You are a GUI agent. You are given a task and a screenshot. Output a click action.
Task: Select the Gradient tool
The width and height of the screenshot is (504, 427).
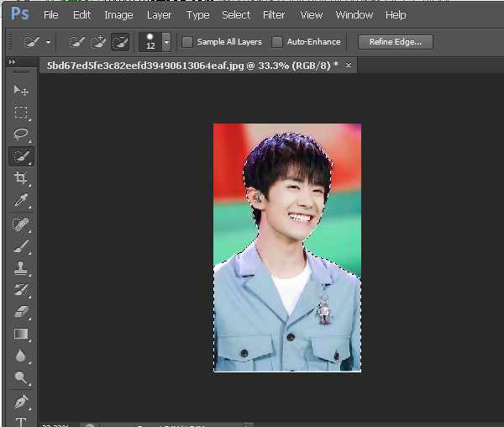[21, 334]
